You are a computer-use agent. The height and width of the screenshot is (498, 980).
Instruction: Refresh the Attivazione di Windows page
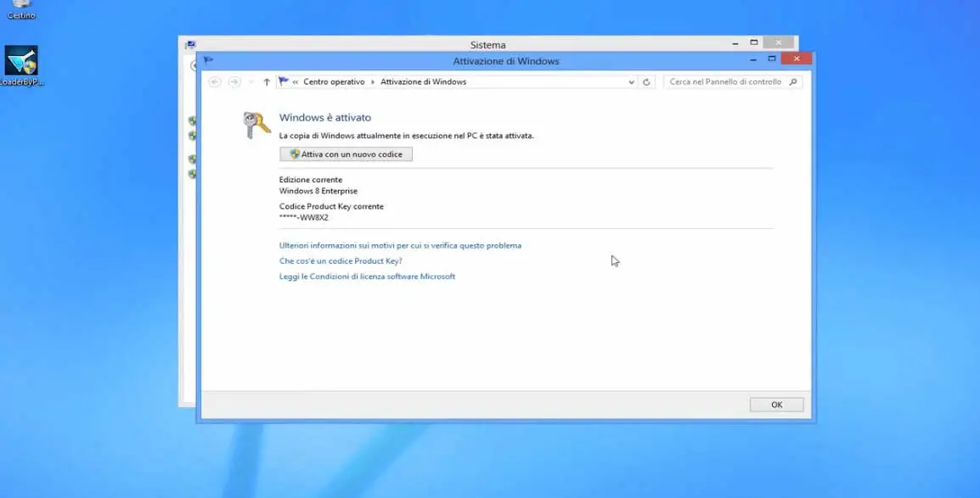(646, 81)
